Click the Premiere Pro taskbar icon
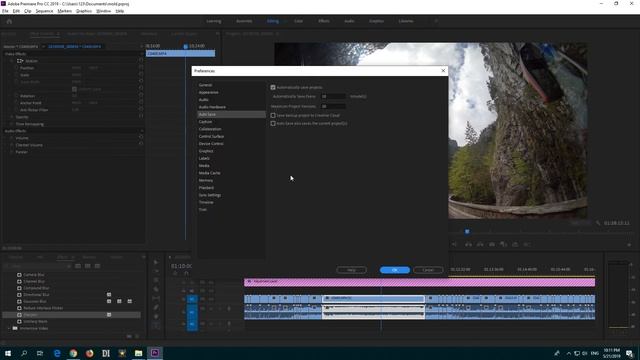The width and height of the screenshot is (640, 360). (155, 353)
